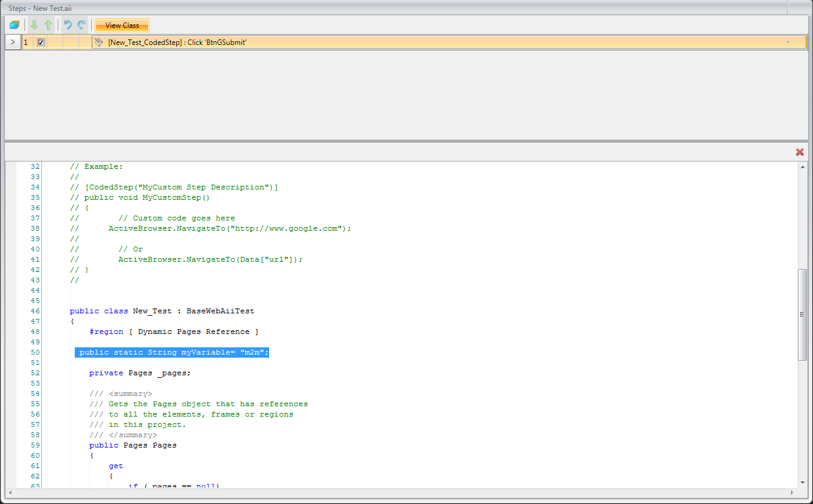Undo the last step change
This screenshot has height=504, width=813.
pyautogui.click(x=67, y=25)
